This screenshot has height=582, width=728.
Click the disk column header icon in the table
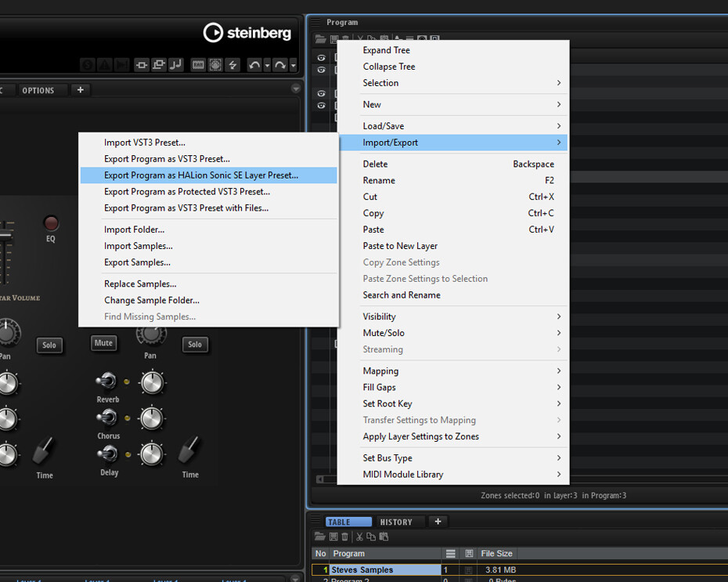pos(469,554)
